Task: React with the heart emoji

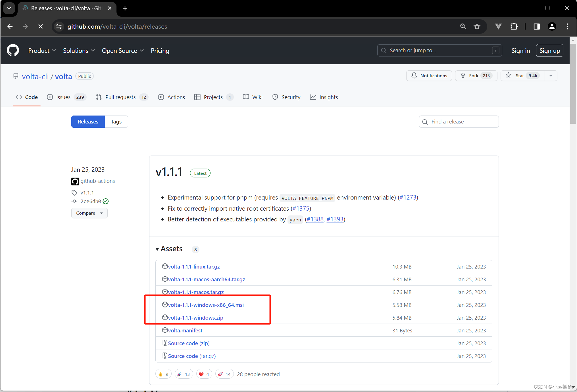Action: (x=204, y=374)
